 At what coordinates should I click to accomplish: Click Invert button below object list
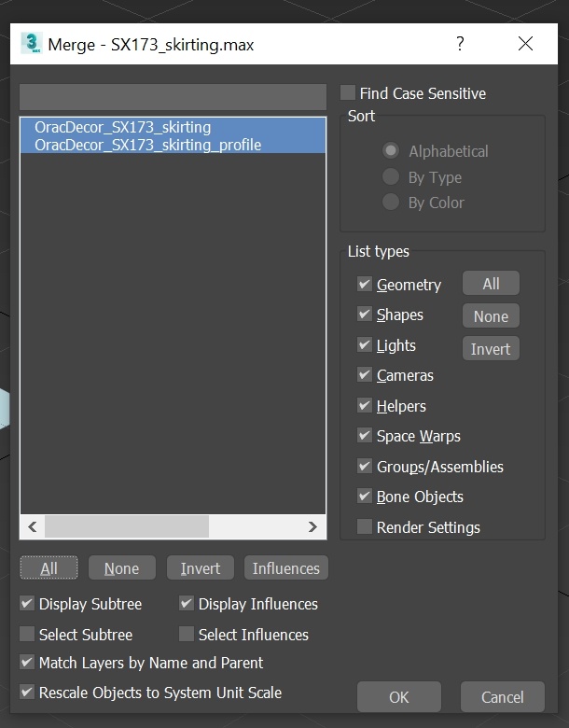pos(200,567)
